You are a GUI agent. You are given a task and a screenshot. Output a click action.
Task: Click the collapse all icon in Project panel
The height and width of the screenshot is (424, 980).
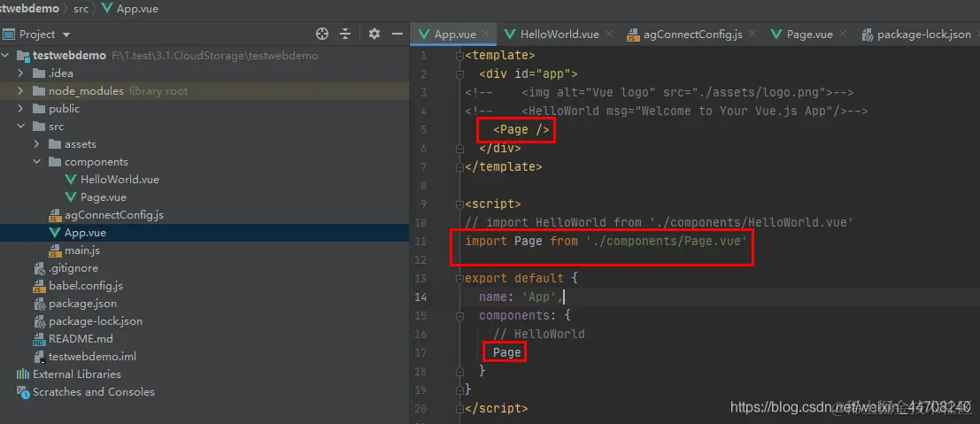345,34
